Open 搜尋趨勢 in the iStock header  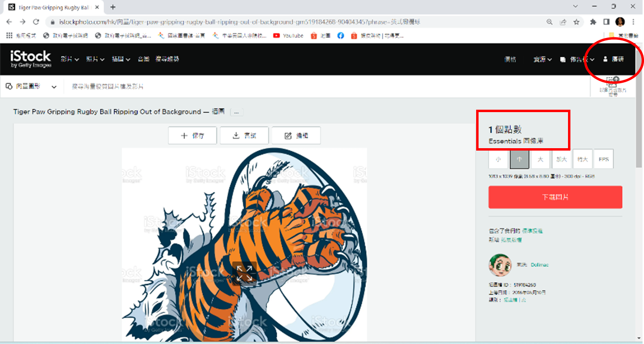[167, 59]
